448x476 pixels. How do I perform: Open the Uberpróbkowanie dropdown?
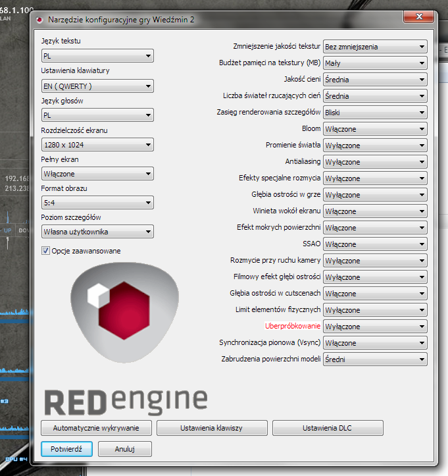(x=375, y=327)
